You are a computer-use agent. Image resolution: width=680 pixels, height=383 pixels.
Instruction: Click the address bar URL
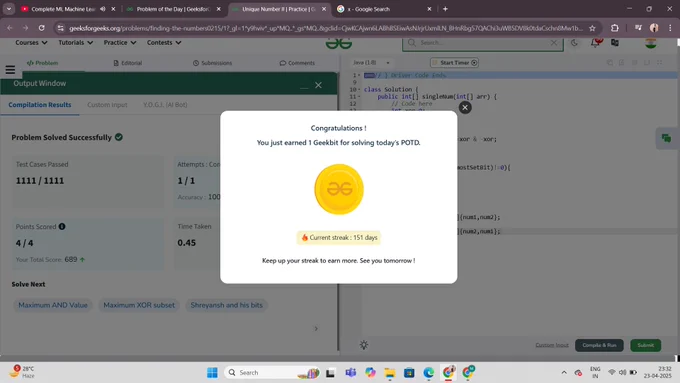325,28
